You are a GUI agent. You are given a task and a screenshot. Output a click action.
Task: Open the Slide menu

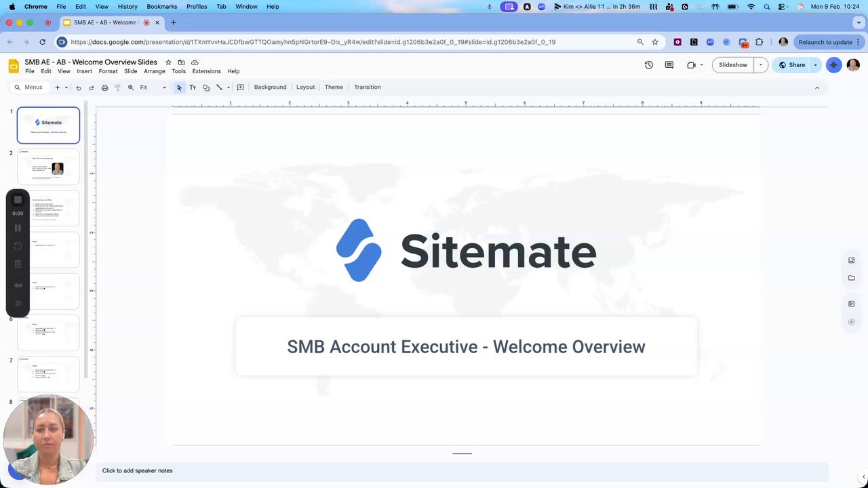pyautogui.click(x=130, y=71)
